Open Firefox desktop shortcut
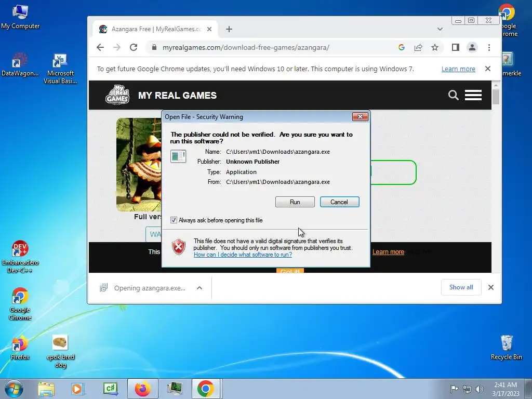Viewport: 532px width, 399px height. coord(20,348)
